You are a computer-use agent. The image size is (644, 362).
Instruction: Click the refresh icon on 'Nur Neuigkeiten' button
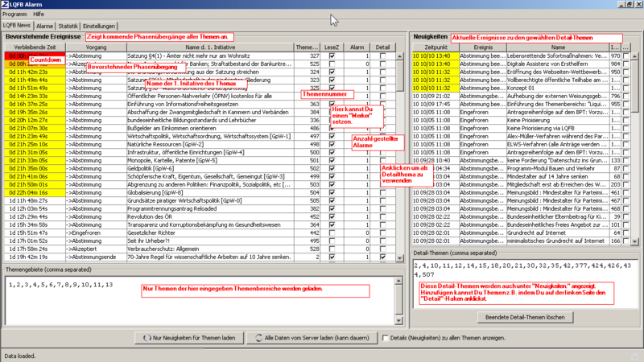tap(147, 338)
